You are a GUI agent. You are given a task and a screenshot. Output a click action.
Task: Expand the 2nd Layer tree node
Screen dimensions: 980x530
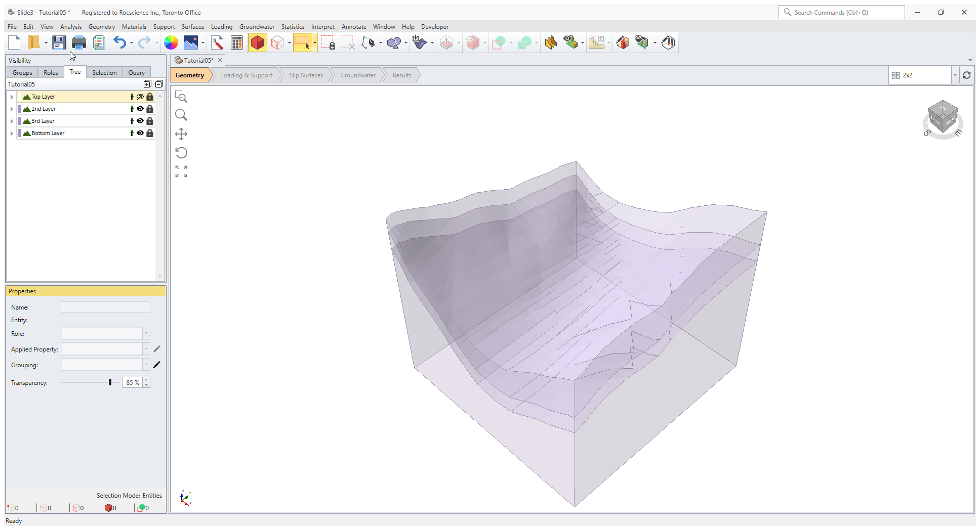pyautogui.click(x=12, y=109)
